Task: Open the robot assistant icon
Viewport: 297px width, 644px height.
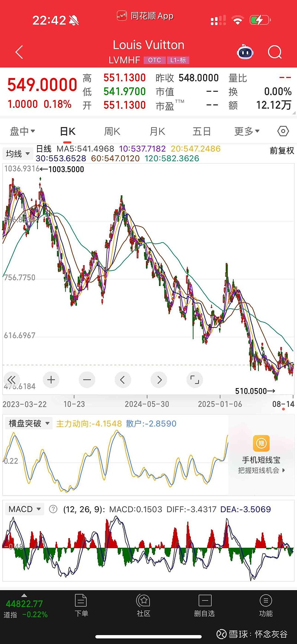Action: coord(245,52)
